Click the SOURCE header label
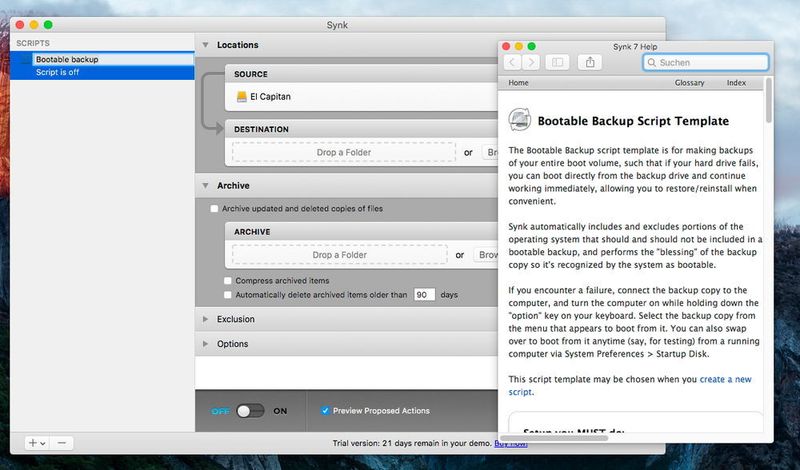This screenshot has width=800, height=470. point(251,74)
